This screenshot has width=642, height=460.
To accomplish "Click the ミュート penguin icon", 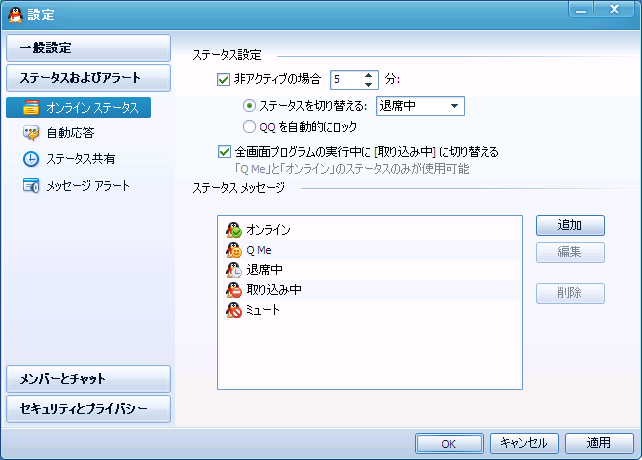I will point(234,310).
